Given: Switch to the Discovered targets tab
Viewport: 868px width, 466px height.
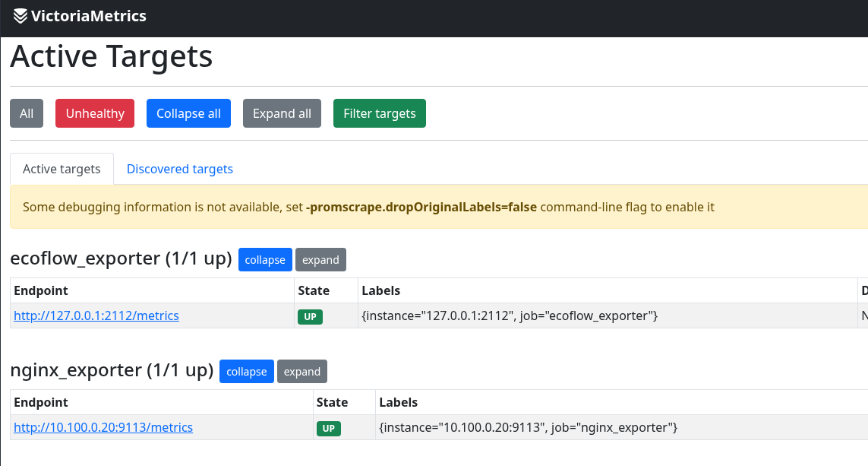Looking at the screenshot, I should (x=179, y=169).
